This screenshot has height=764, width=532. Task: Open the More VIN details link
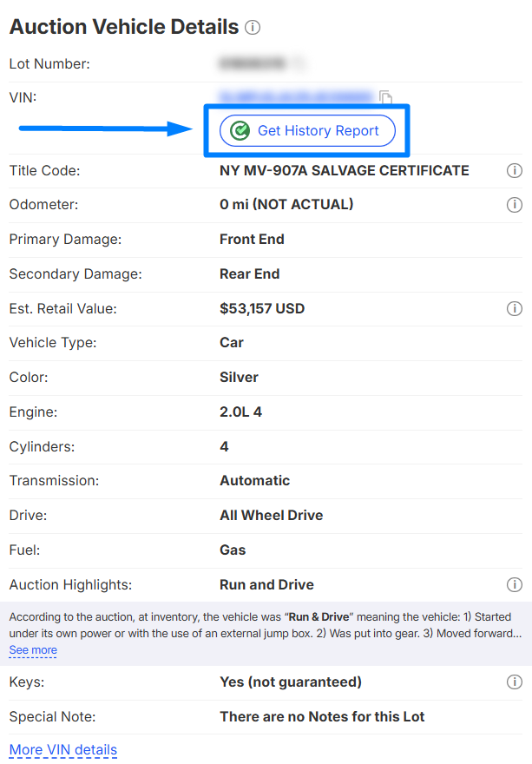point(62,749)
